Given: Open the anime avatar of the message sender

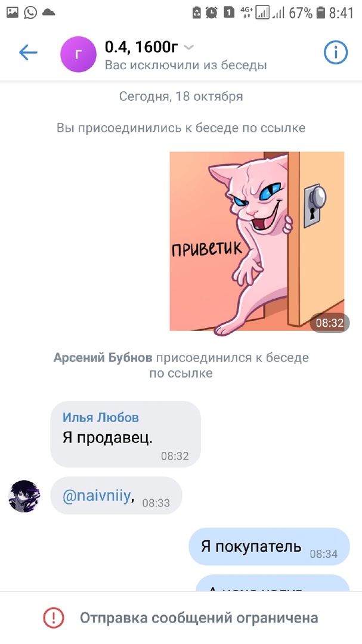Looking at the screenshot, I should [x=24, y=496].
